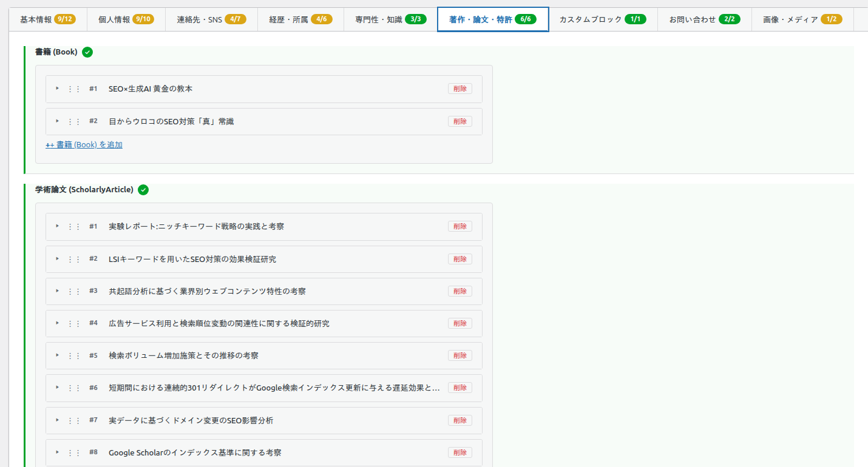The image size is (868, 467).
Task: Delete article Google Scholarのインデックス基準
Action: (460, 452)
